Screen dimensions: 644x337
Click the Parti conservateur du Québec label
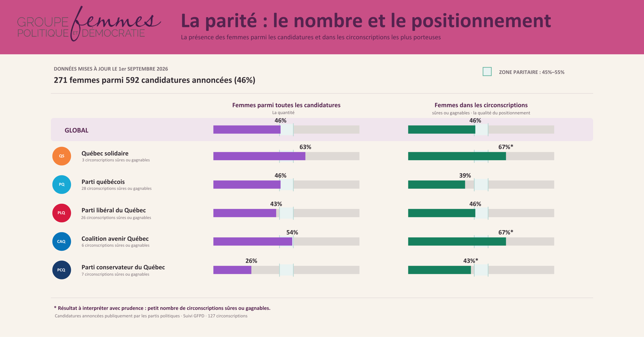click(x=123, y=267)
